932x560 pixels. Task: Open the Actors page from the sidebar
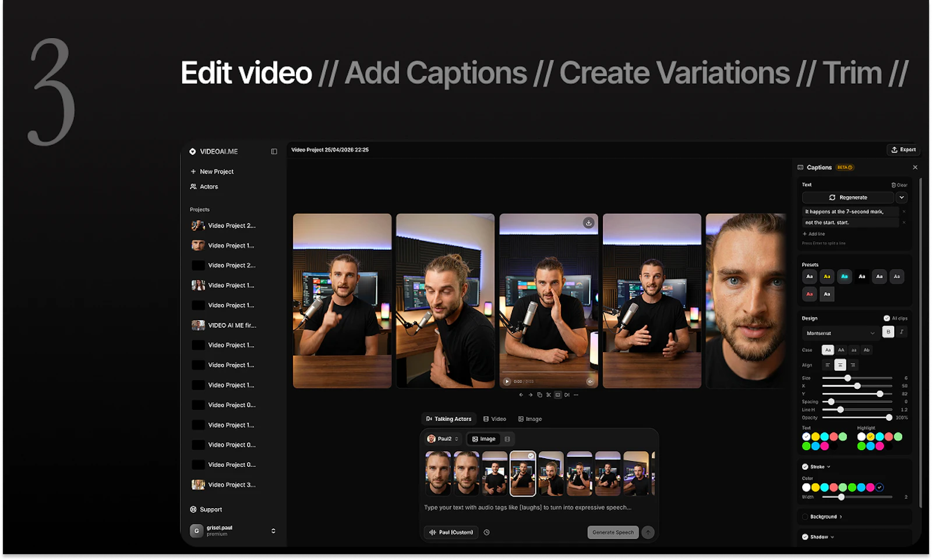[x=208, y=186]
